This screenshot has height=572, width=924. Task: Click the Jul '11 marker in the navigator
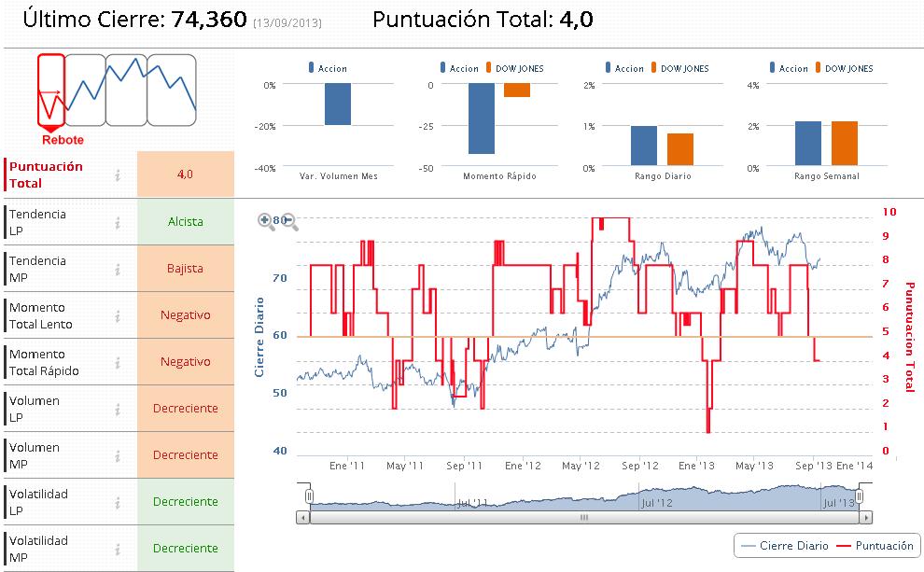click(x=472, y=503)
